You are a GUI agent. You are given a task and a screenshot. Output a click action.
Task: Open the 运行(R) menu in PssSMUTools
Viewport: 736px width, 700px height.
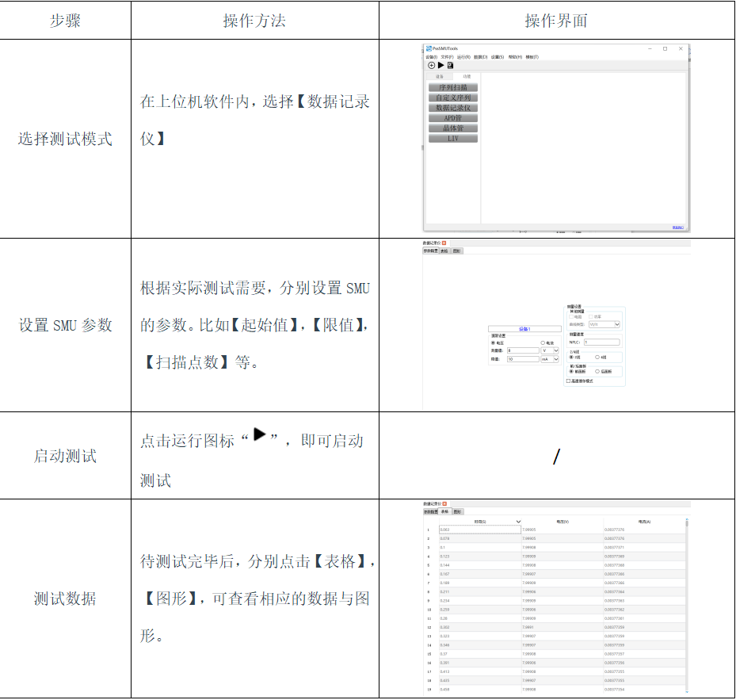coord(463,57)
